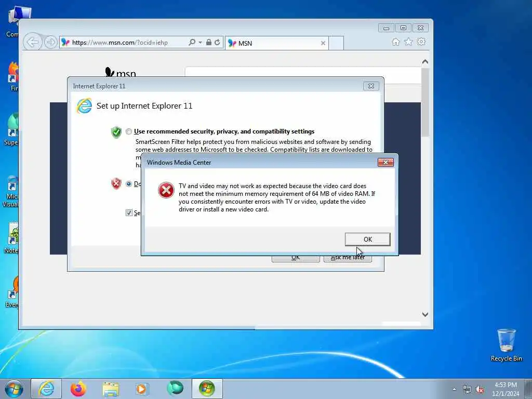
Task: Go forward using the IE forward arrow
Action: pos(50,43)
